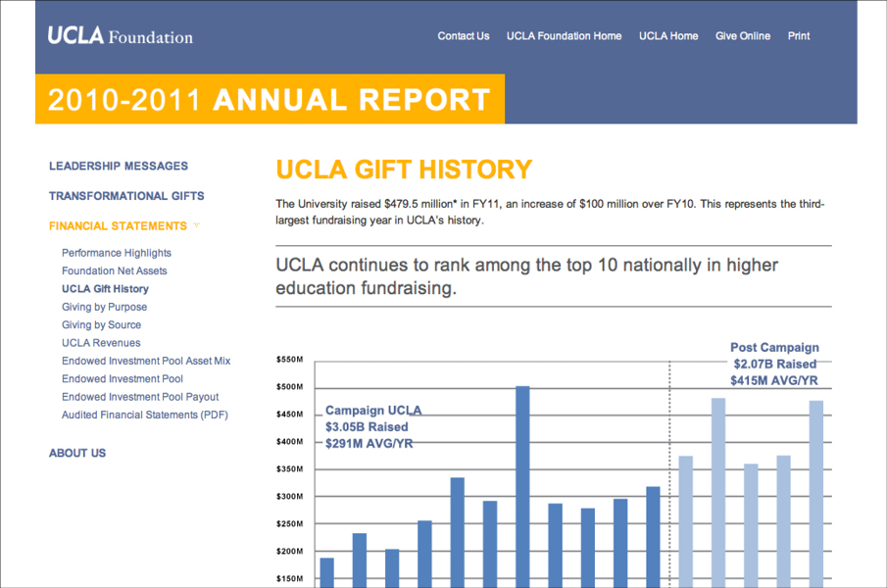Click the Print option in top navigation
The image size is (887, 588).
(x=799, y=36)
